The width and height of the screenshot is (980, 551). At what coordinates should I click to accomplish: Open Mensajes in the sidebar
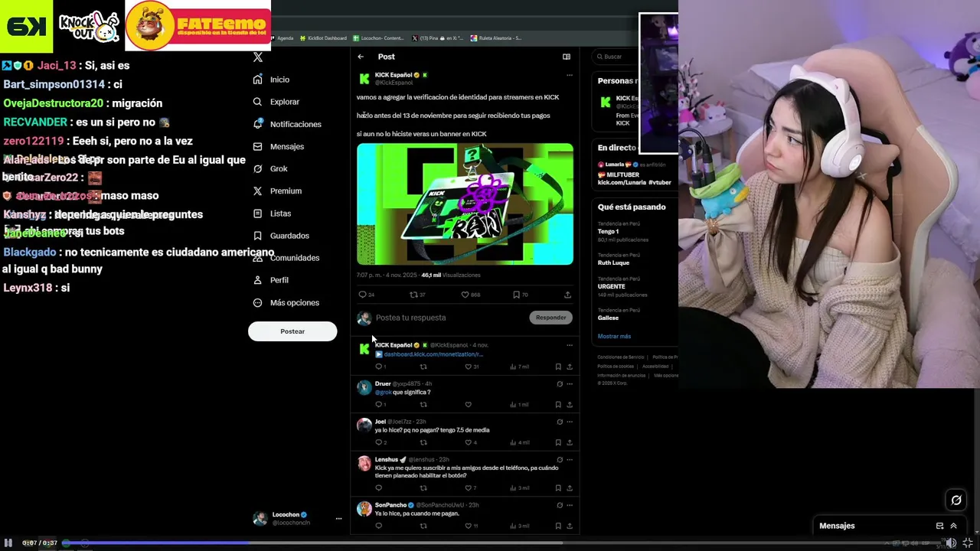coord(278,146)
